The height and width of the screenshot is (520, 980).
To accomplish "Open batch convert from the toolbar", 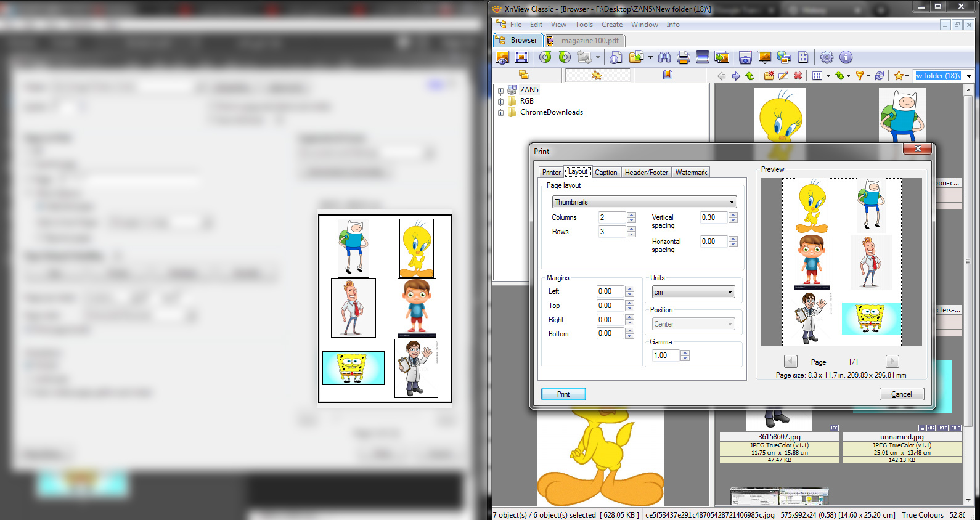I will point(721,57).
